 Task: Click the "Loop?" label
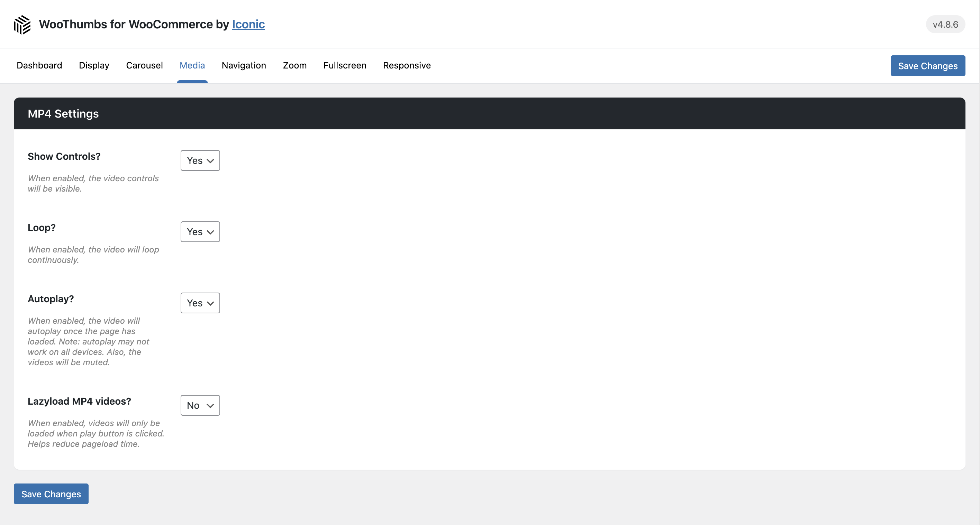click(x=42, y=228)
